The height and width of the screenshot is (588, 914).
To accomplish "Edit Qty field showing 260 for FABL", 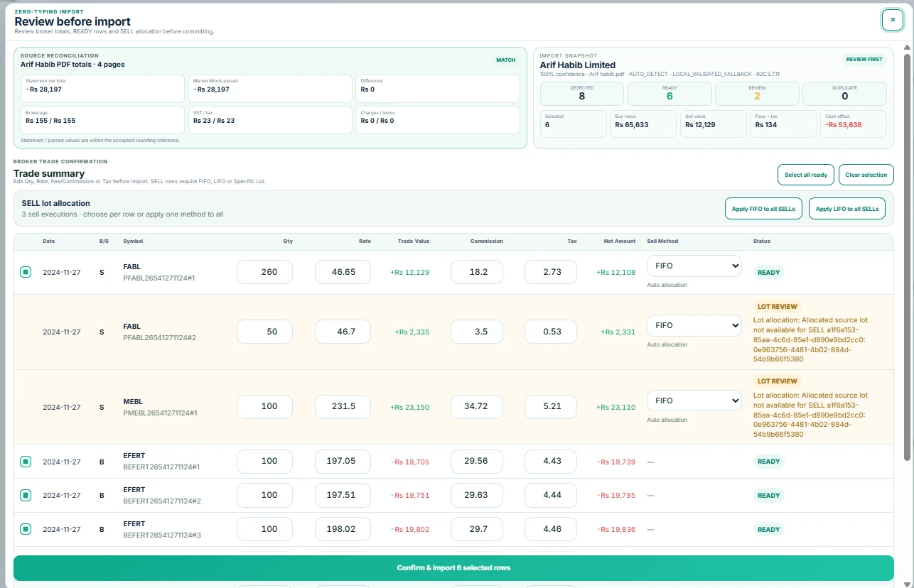I will coord(264,272).
